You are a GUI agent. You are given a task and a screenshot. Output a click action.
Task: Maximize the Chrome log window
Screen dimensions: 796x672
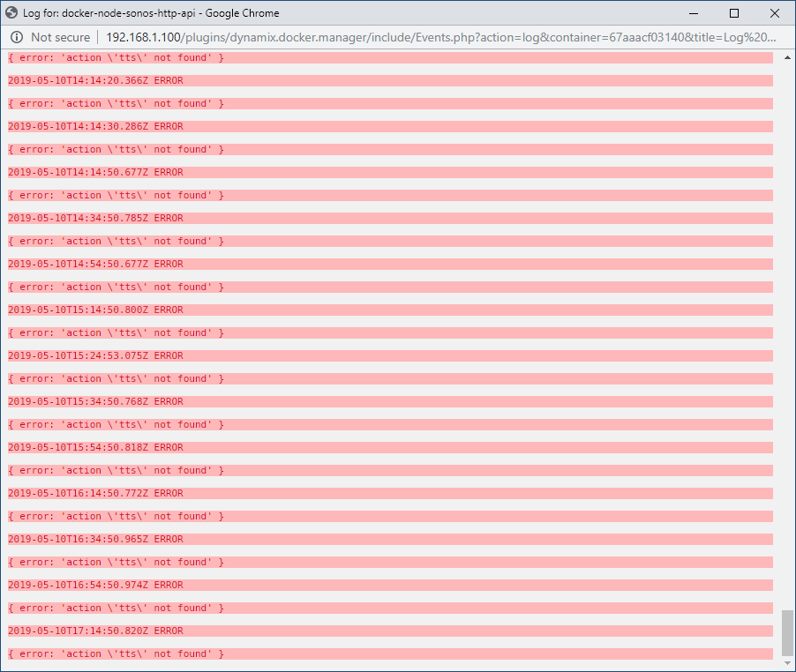[x=734, y=13]
